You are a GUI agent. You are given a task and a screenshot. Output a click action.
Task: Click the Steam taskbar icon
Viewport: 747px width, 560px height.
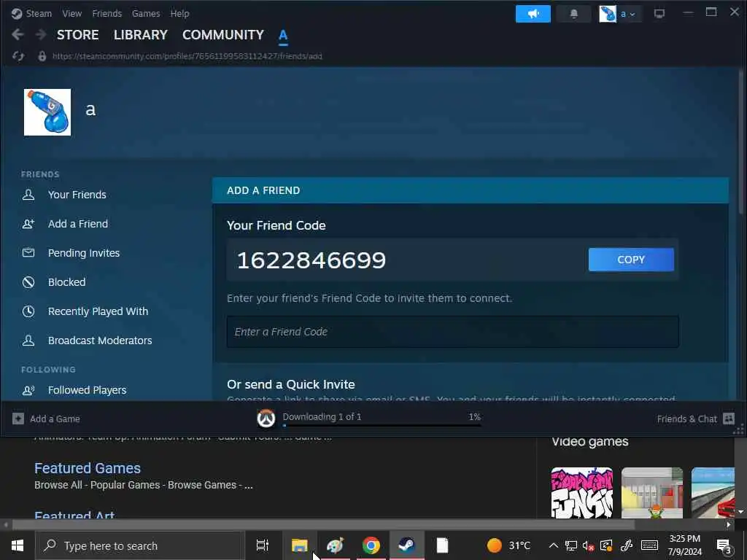pyautogui.click(x=406, y=545)
